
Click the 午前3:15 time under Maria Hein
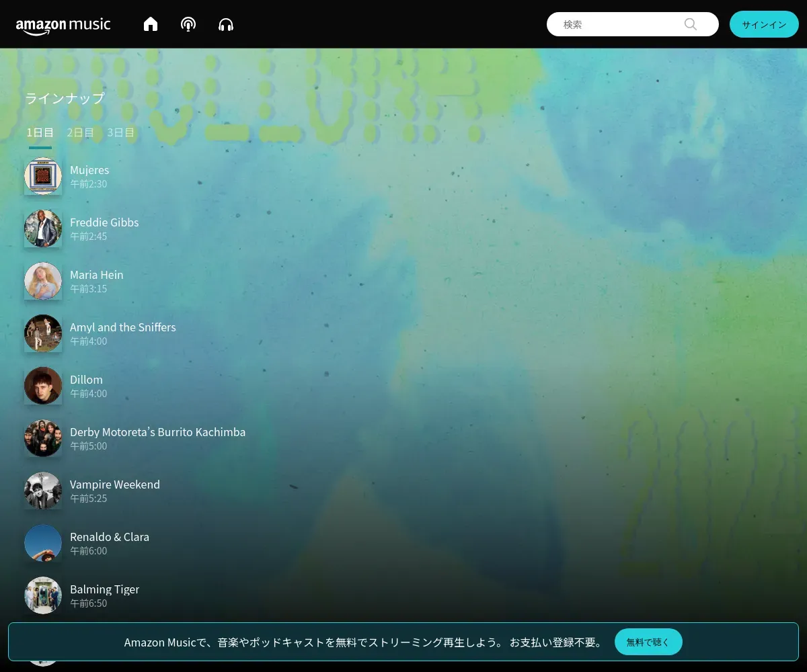[89, 289]
